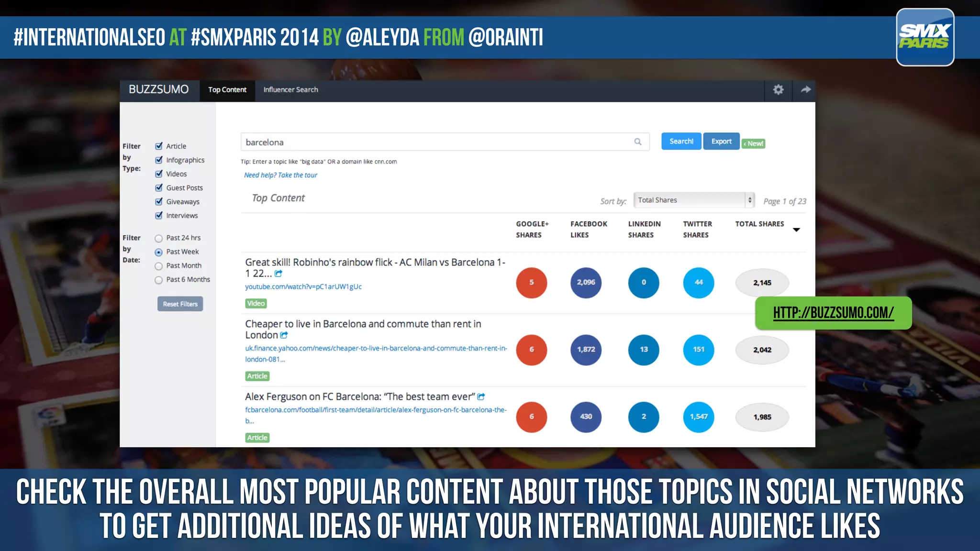Click total shares bubble showing 1,985
The width and height of the screenshot is (980, 551).
tap(762, 417)
